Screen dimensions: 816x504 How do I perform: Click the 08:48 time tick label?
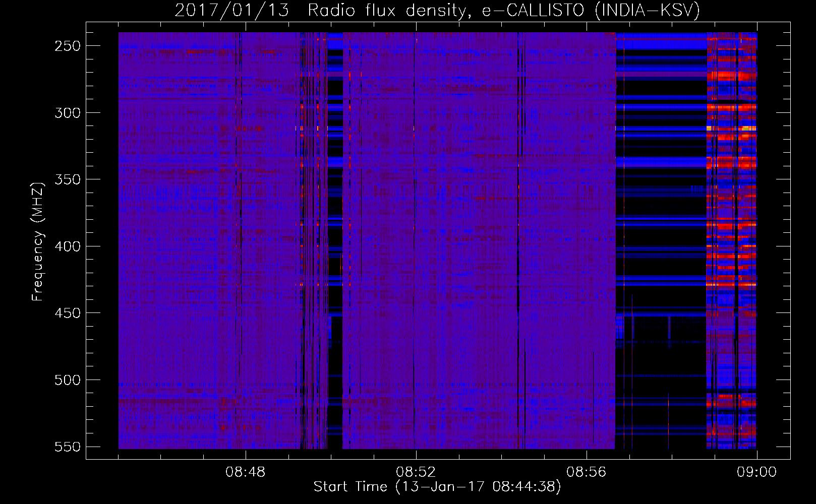[246, 472]
